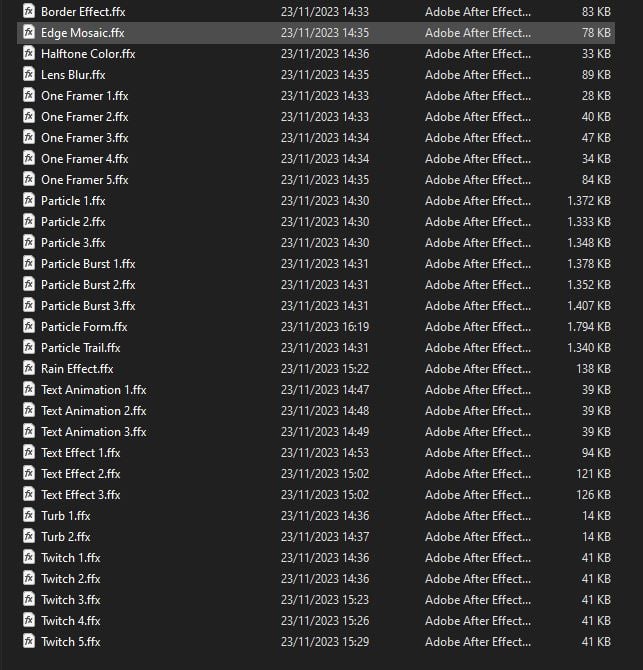643x670 pixels.
Task: Click the icon of Border Effect.ffx
Action: [29, 11]
